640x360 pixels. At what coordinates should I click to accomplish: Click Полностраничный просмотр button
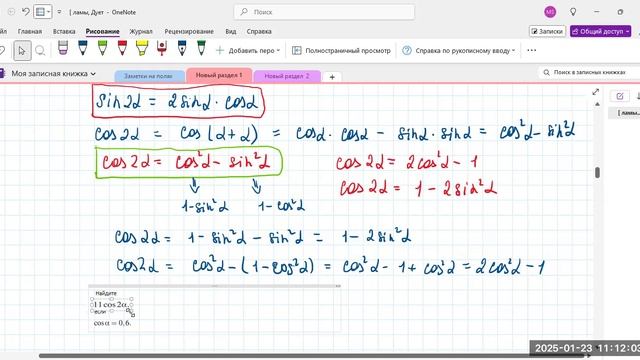point(341,51)
